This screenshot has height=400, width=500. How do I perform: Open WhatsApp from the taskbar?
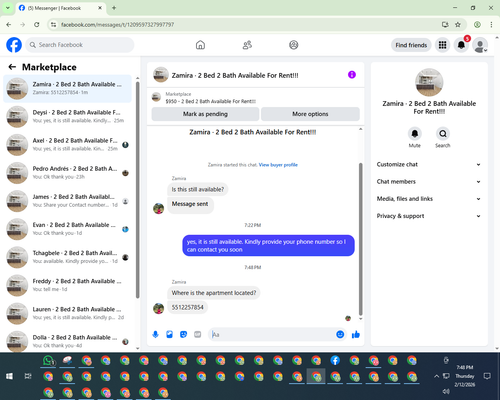point(48,361)
